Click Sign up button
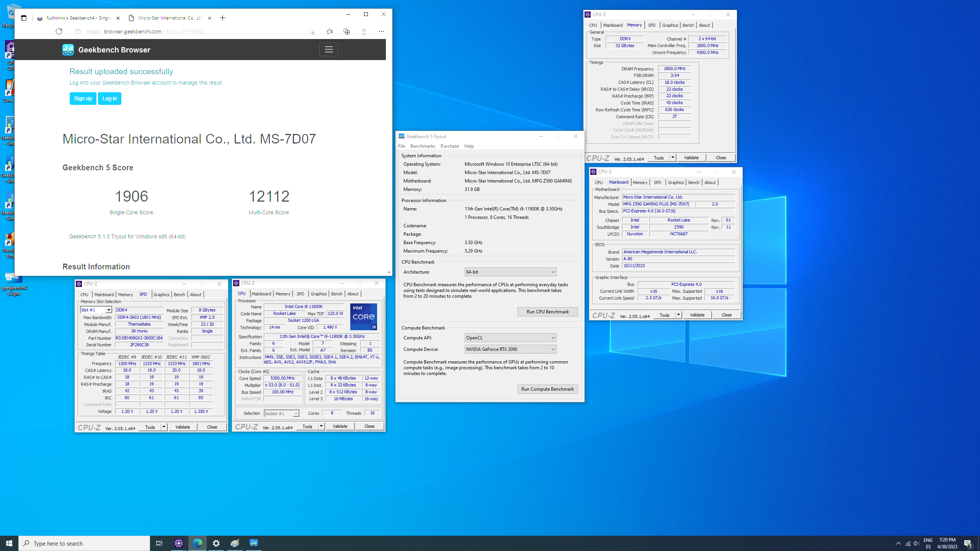Screen dimensions: 980x551 coord(83,98)
